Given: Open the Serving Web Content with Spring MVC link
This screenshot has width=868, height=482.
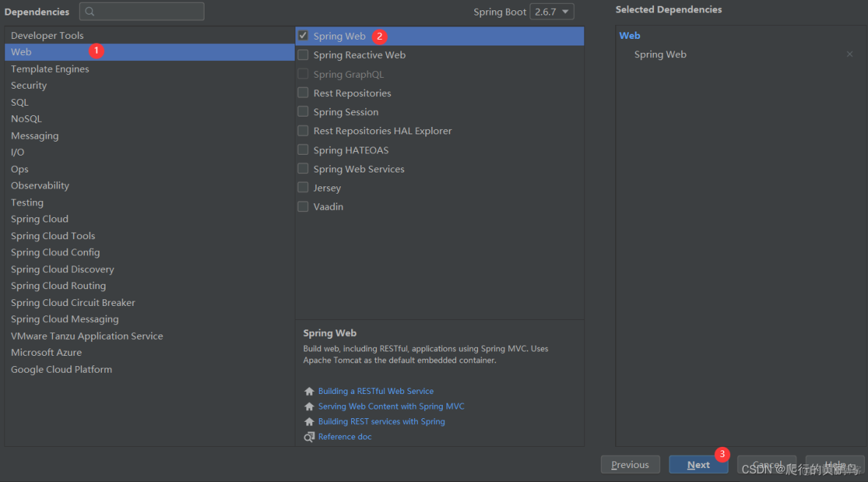Looking at the screenshot, I should [x=391, y=406].
